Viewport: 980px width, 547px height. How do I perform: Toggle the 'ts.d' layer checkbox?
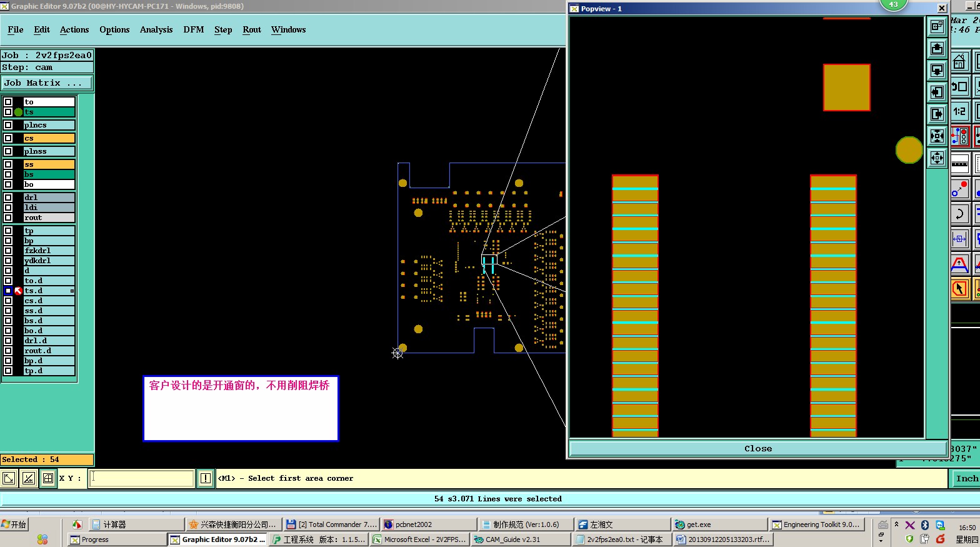[x=8, y=291]
